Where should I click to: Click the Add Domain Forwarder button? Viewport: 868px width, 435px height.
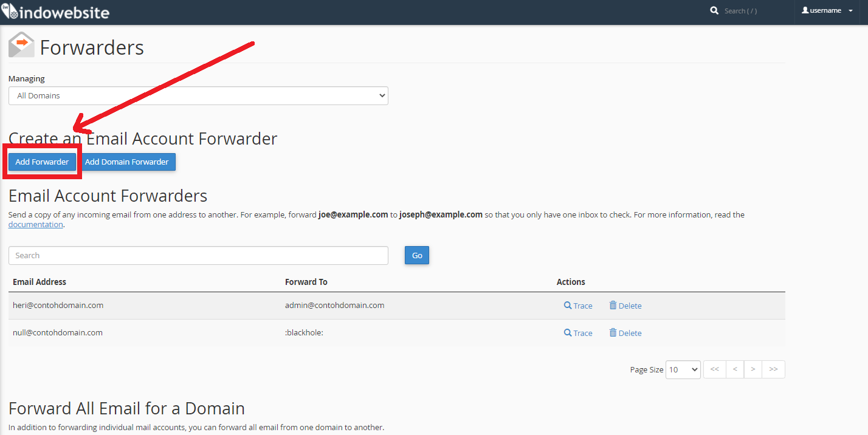[x=127, y=162]
